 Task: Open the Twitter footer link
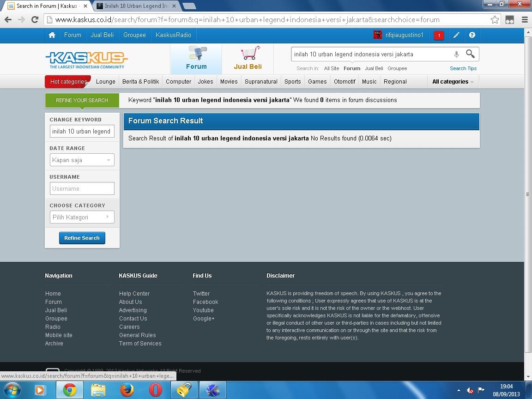point(201,294)
